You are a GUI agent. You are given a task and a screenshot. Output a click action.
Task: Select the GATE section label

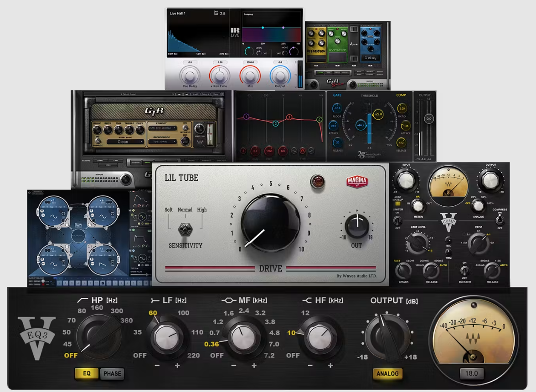coord(337,95)
